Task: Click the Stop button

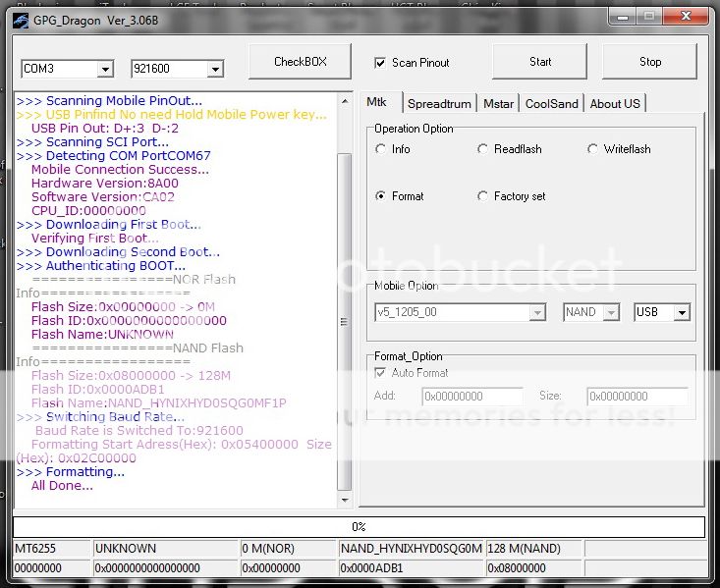Action: (650, 62)
